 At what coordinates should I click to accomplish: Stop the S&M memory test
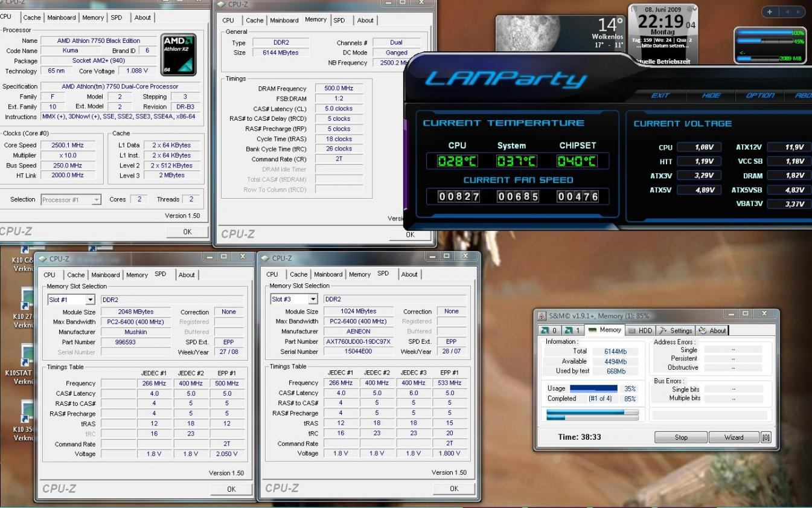click(x=681, y=437)
